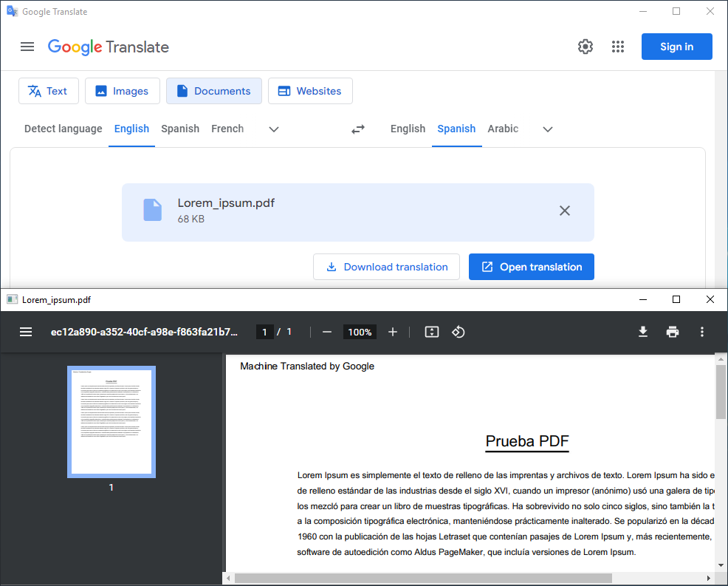
Task: Switch to the Images tab
Action: click(x=123, y=90)
